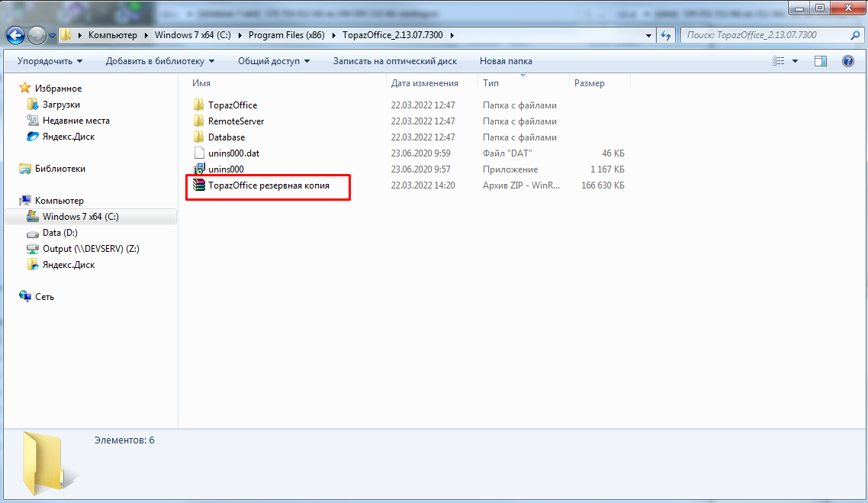Click the '22.03.2022 14:20' date cell

423,185
